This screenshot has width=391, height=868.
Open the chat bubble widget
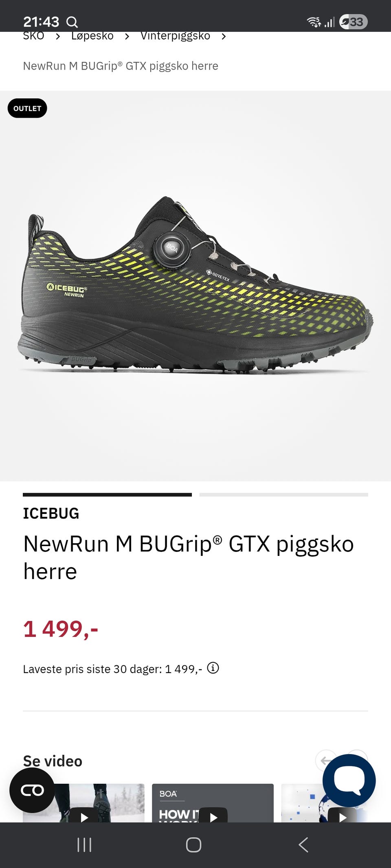(x=349, y=780)
